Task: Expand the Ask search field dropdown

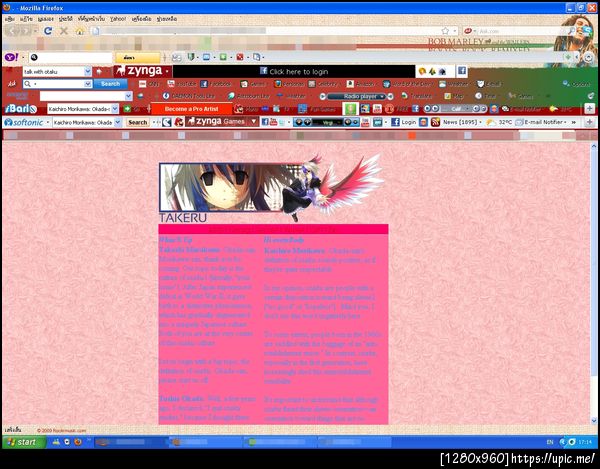Action: point(88,84)
